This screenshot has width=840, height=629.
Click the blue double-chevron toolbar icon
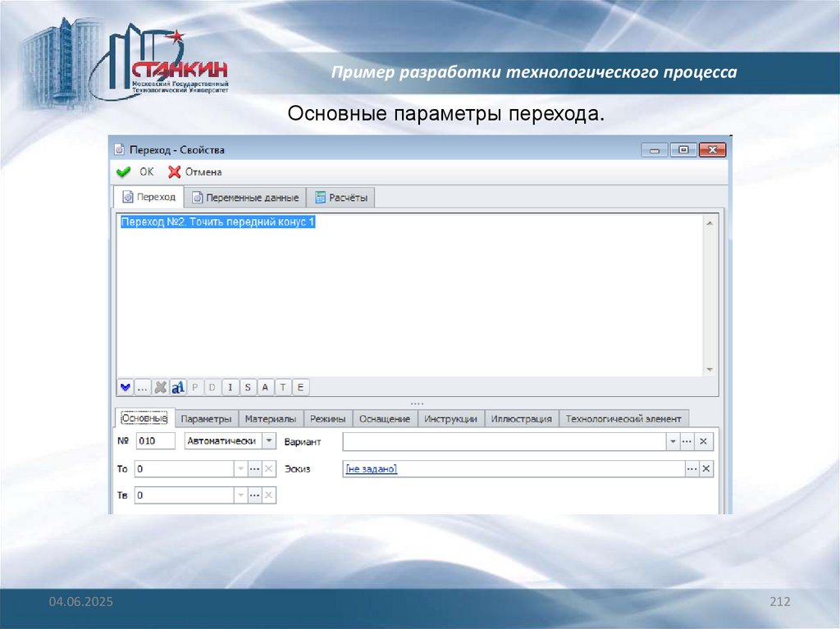pos(126,387)
